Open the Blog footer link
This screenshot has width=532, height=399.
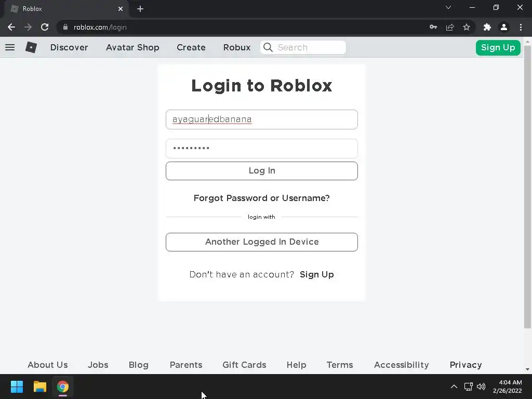138,365
